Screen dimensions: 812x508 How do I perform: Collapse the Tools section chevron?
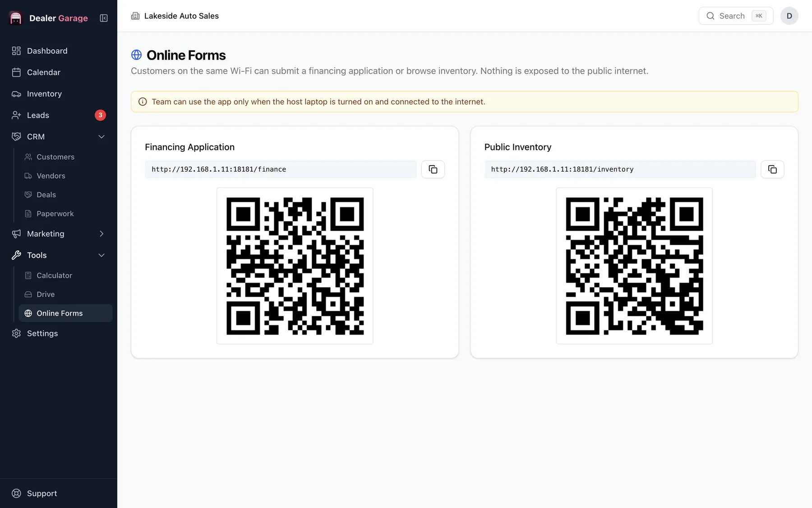101,255
